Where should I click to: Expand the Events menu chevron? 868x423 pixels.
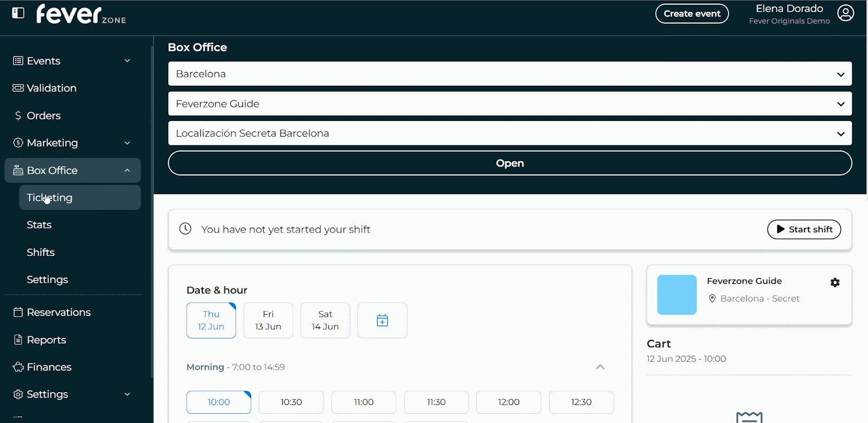pos(127,61)
